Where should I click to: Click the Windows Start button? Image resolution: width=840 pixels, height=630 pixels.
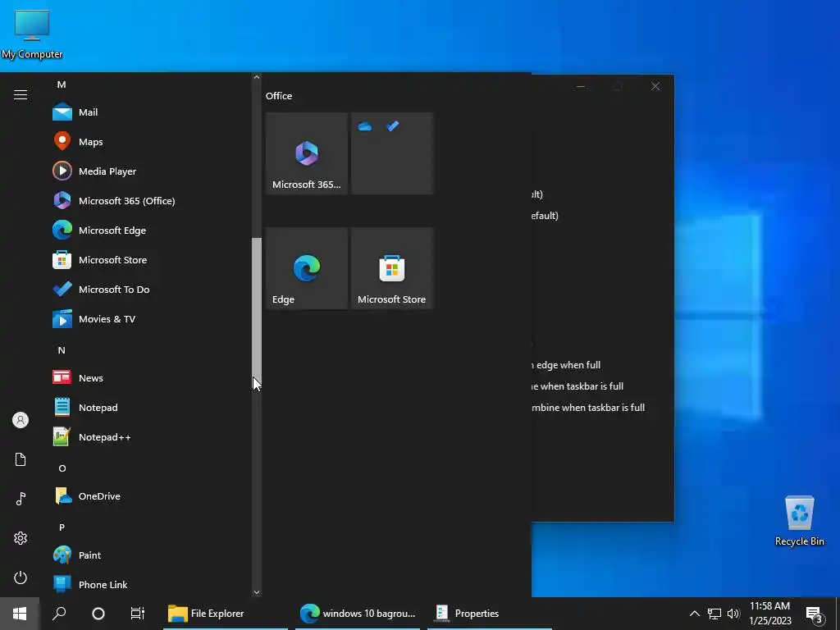coord(20,614)
